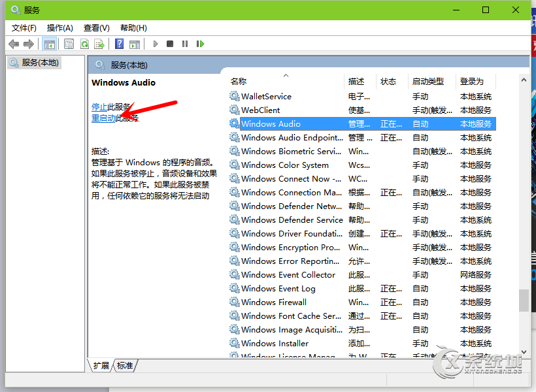Click the Export list toolbar icon

tap(99, 44)
